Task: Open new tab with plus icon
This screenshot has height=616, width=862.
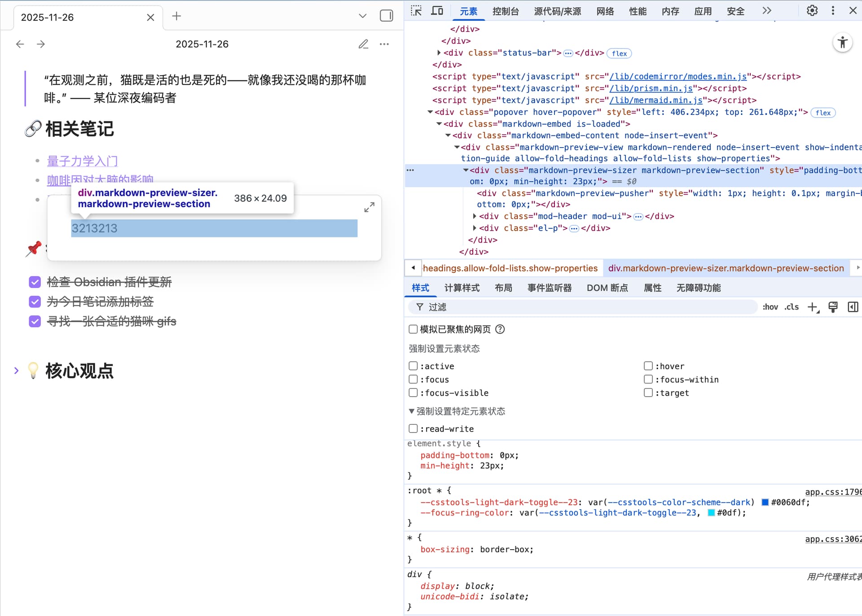Action: point(176,16)
